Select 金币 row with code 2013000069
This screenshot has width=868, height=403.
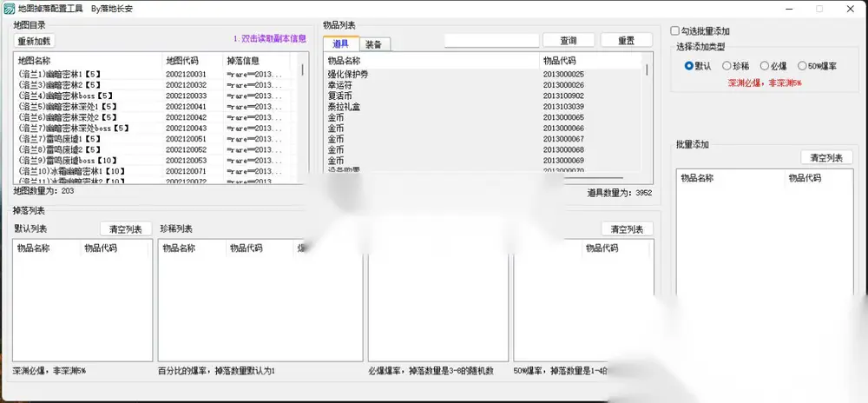[x=483, y=161]
